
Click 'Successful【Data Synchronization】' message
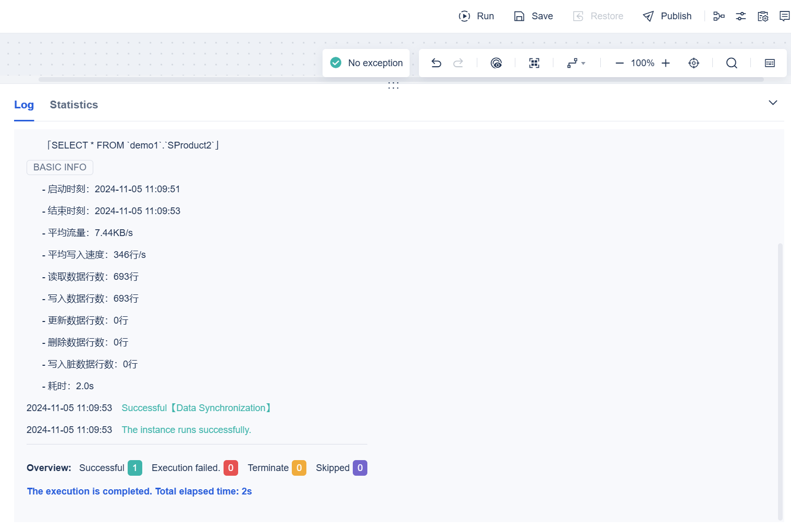(x=197, y=408)
